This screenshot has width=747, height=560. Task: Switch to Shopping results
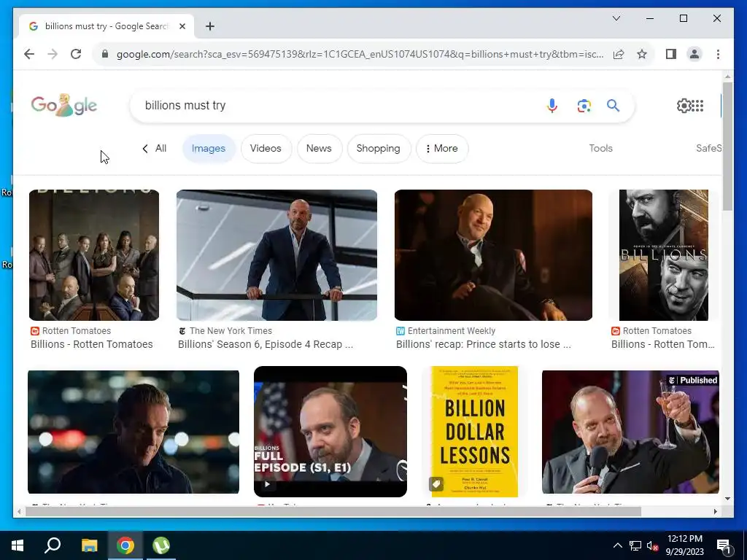click(x=379, y=149)
